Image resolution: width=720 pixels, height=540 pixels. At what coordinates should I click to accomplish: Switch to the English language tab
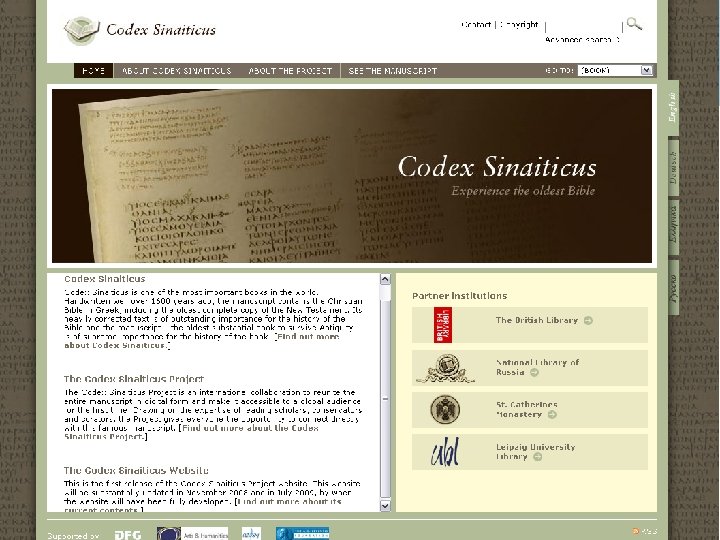click(x=673, y=107)
